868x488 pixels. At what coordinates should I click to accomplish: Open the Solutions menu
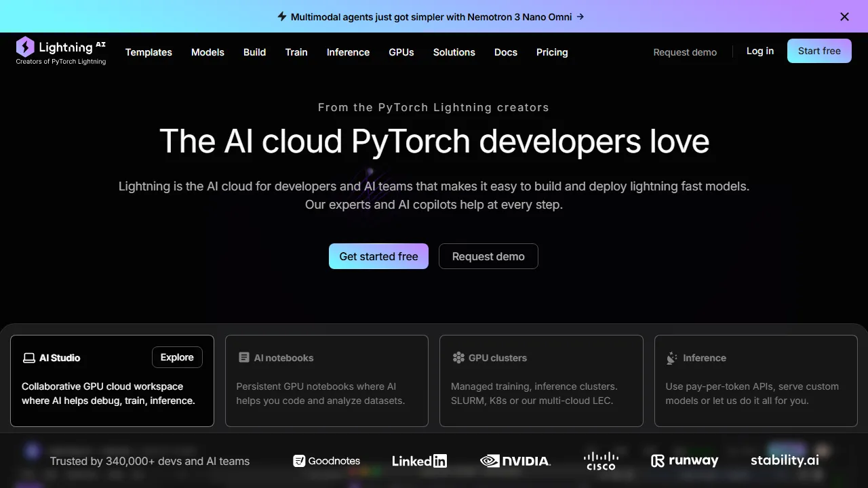pyautogui.click(x=454, y=52)
